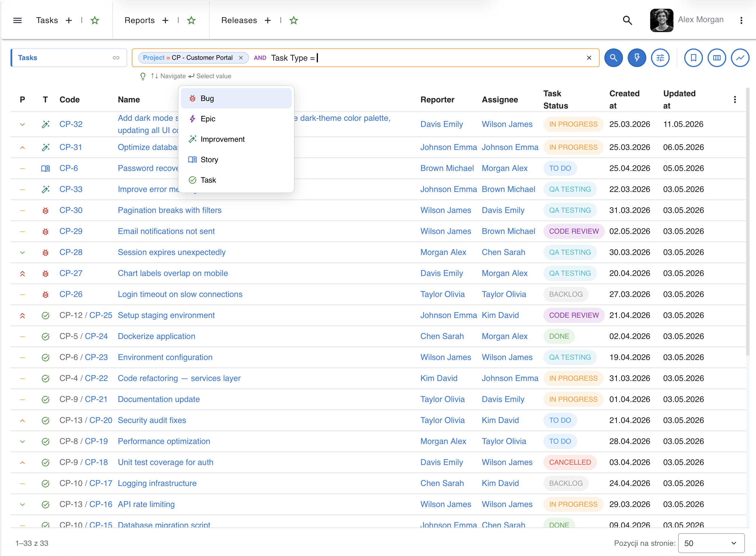Image resolution: width=756 pixels, height=556 pixels.
Task: Run the search with blue magnifier button
Action: pyautogui.click(x=614, y=58)
